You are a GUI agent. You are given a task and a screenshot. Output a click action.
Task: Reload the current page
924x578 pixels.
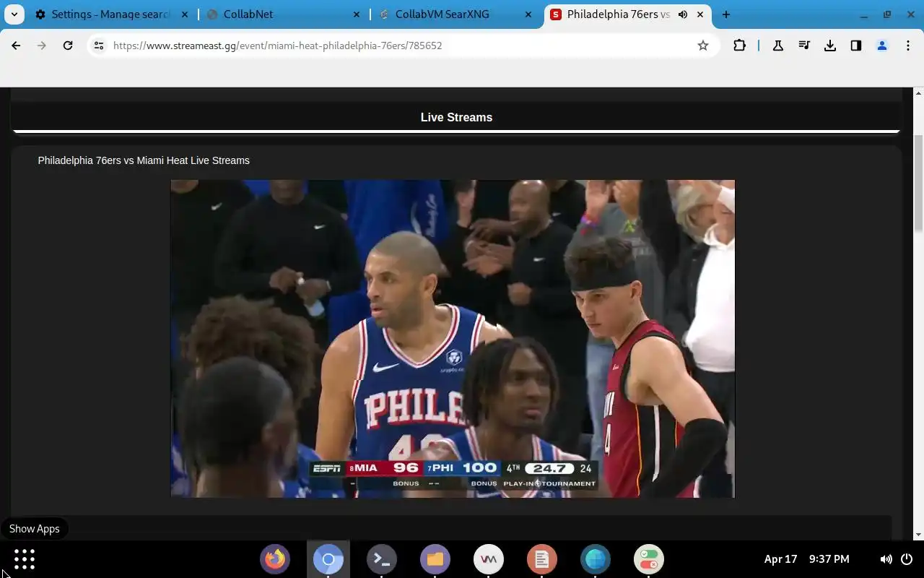(68, 46)
